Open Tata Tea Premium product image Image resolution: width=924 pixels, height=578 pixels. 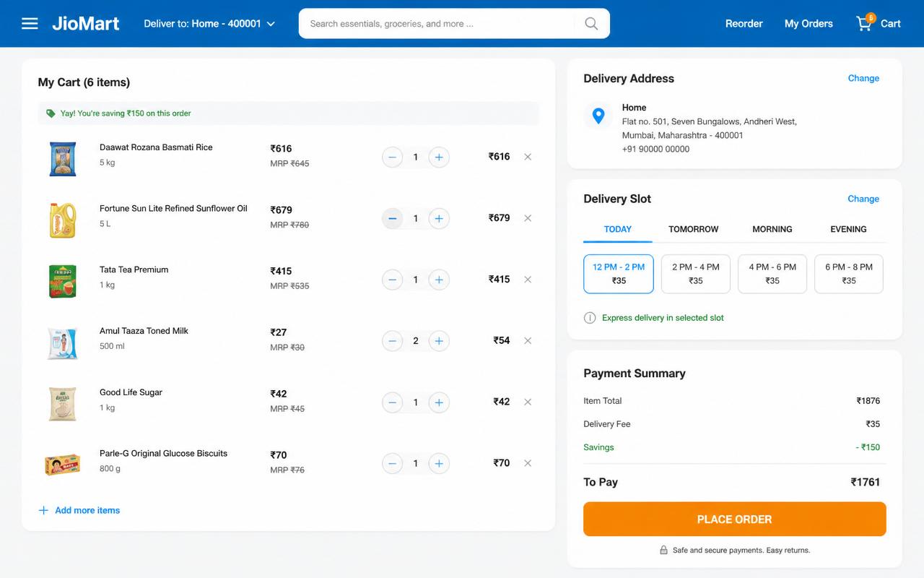click(x=63, y=282)
